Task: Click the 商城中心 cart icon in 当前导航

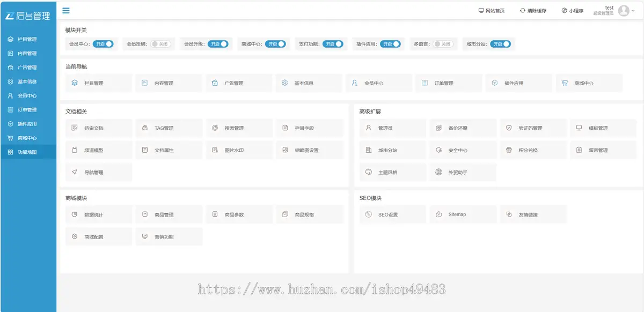Action: point(565,83)
